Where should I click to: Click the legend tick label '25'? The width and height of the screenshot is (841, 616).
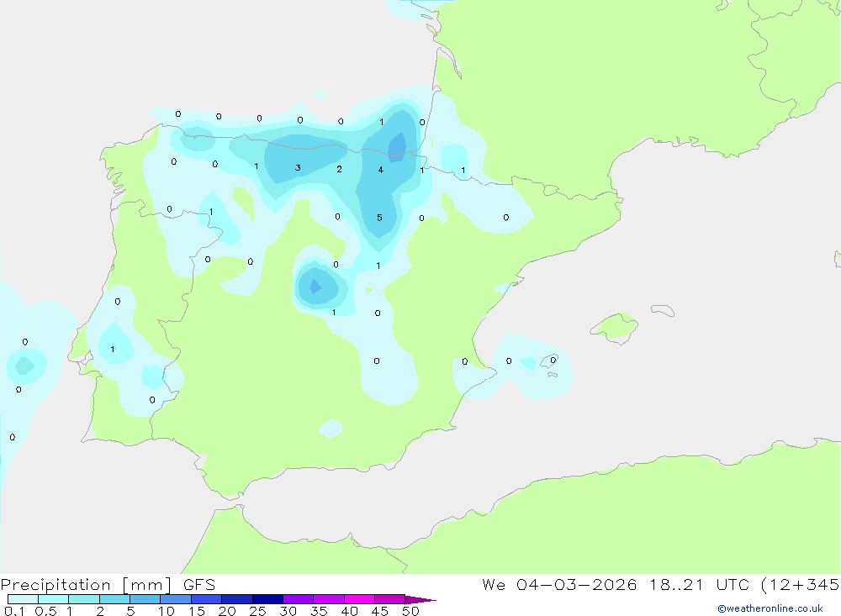[x=257, y=611]
